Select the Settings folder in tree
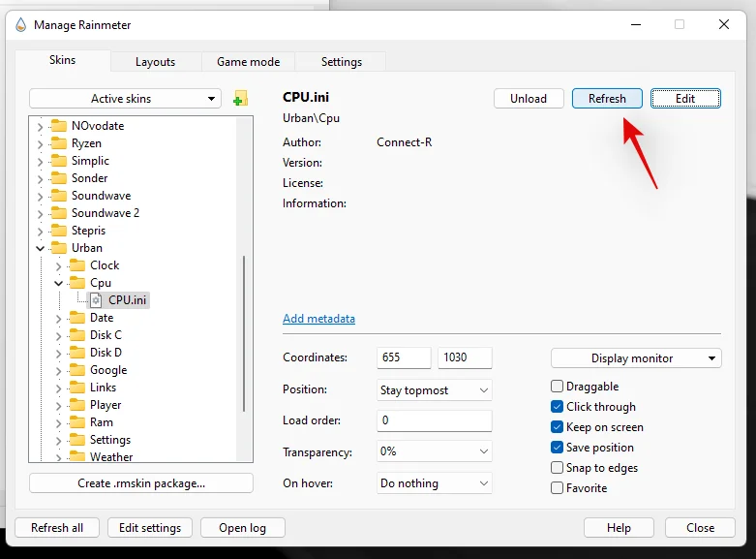Image resolution: width=756 pixels, height=559 pixels. coord(110,440)
